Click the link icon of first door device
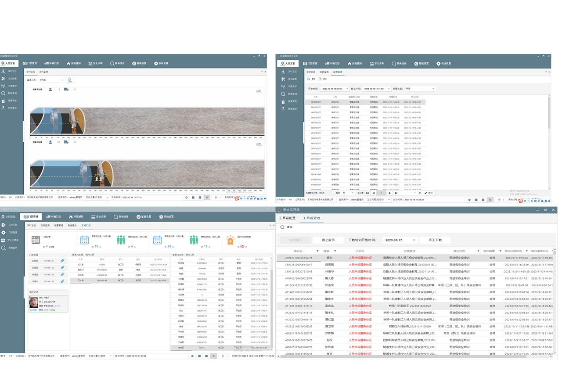The height and width of the screenshot is (392, 562). tap(62, 261)
